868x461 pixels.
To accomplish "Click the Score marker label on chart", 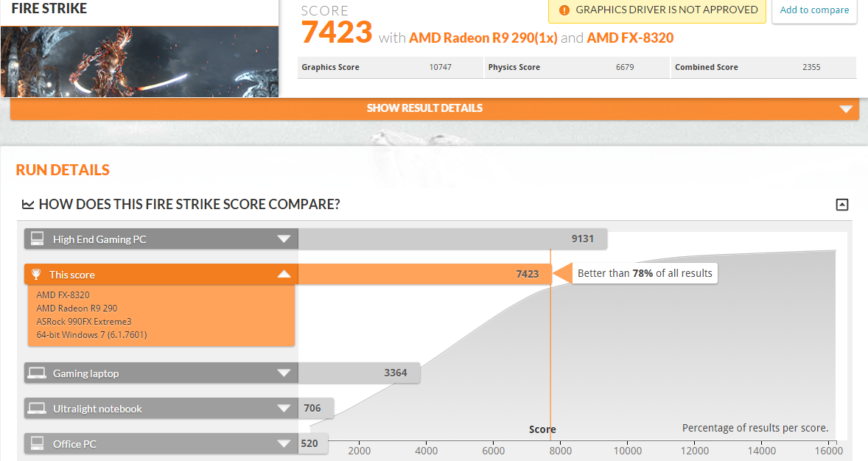I will (x=542, y=429).
